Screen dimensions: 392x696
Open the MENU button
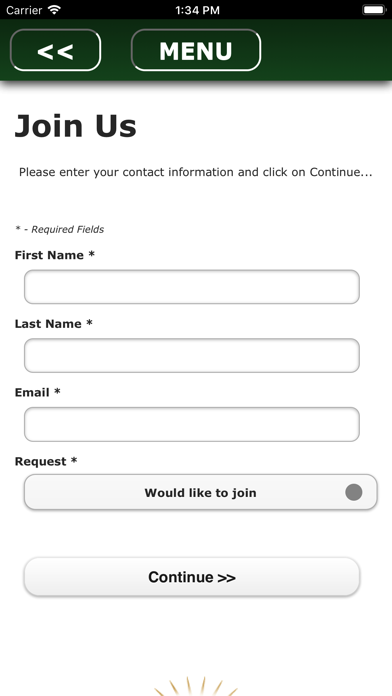click(196, 50)
